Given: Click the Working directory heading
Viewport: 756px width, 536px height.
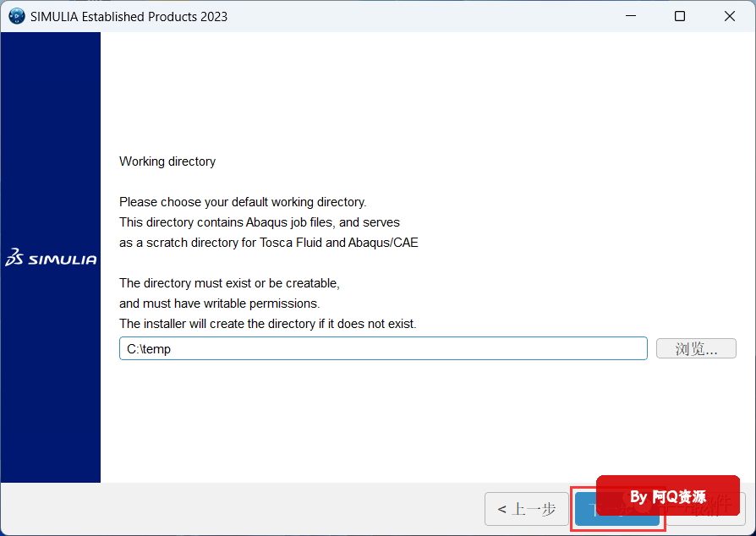Looking at the screenshot, I should 167,161.
